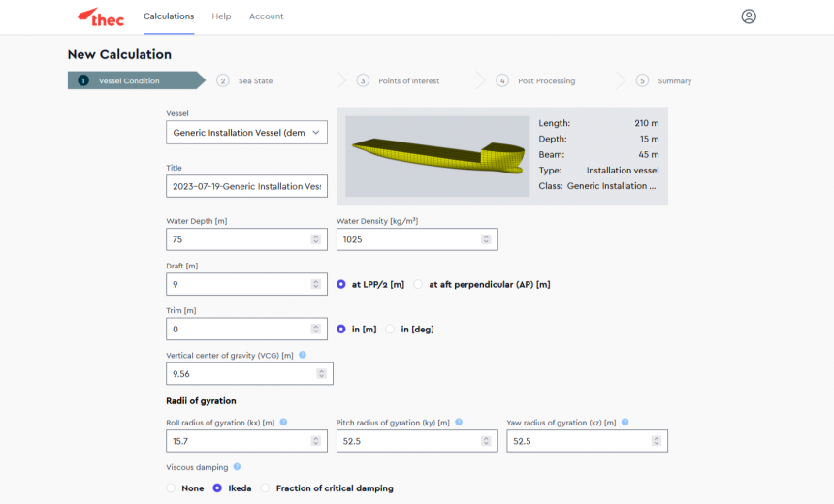
Task: Expand the Vessel dropdown
Action: [316, 133]
